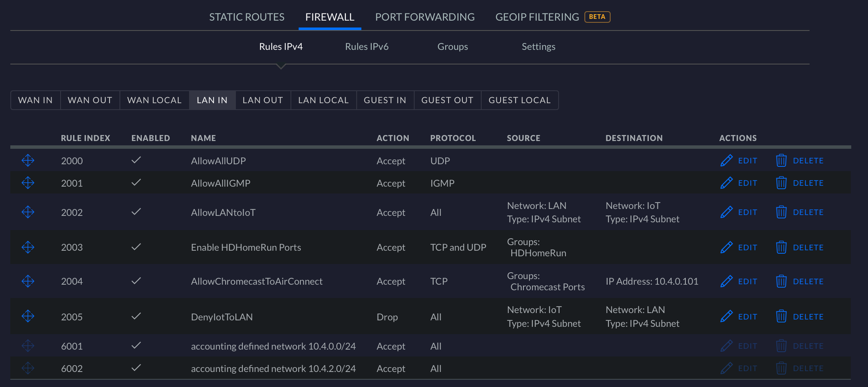The width and height of the screenshot is (868, 387).
Task: Click EDIT link for AllowAllUDP rule
Action: (747, 161)
